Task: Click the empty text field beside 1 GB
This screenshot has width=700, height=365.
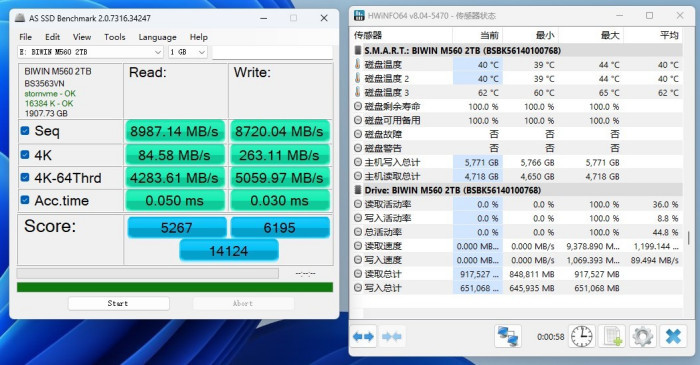Action: [x=272, y=52]
